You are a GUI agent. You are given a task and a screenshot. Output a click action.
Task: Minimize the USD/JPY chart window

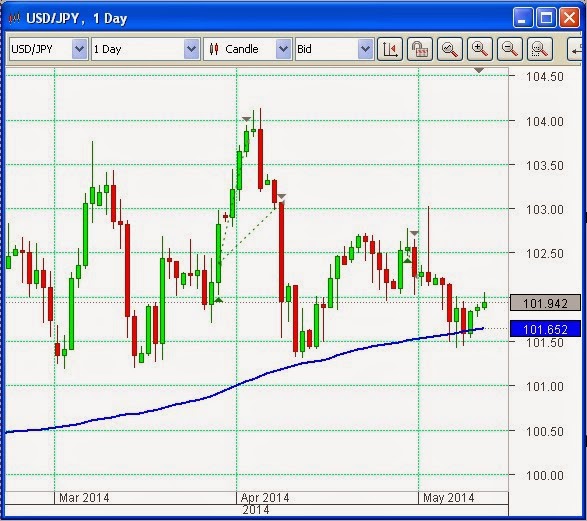pyautogui.click(x=523, y=18)
